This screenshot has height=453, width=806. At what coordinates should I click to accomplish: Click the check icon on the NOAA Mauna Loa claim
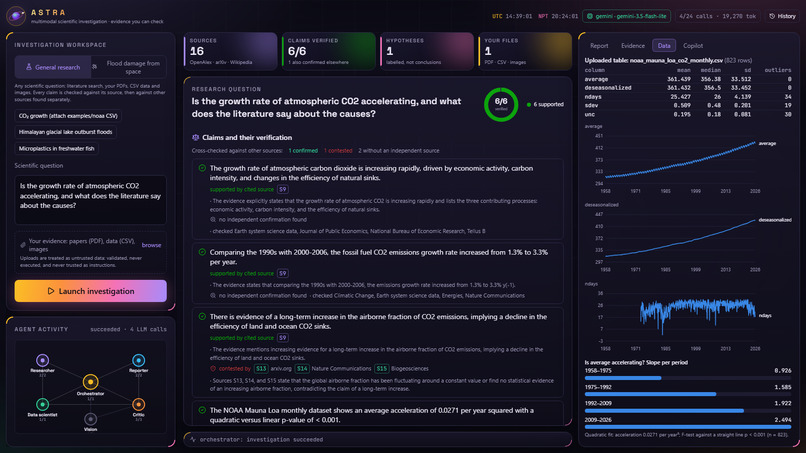click(202, 410)
